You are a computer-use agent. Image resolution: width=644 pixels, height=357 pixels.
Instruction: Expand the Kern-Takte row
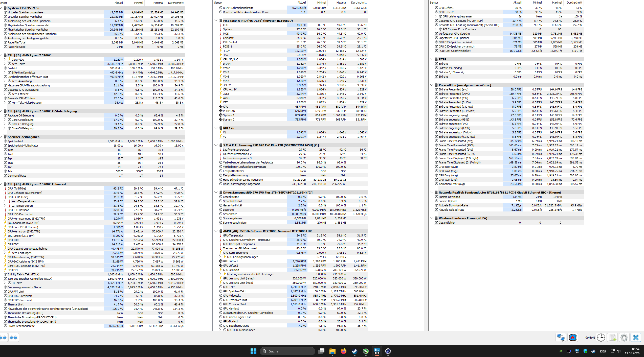[x=5, y=64]
